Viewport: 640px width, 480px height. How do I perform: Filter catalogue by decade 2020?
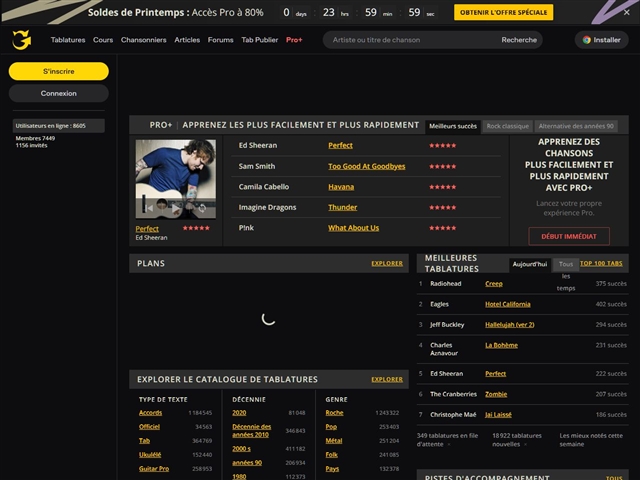tap(239, 413)
